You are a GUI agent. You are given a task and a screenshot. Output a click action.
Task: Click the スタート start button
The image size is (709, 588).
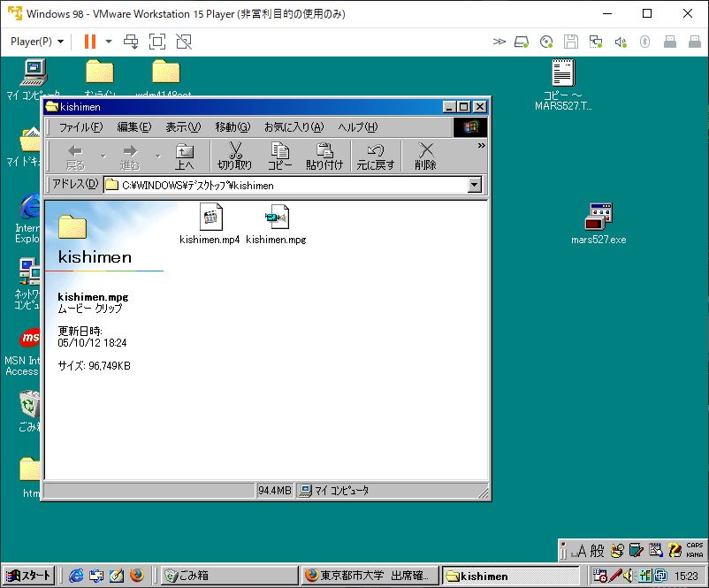click(29, 576)
